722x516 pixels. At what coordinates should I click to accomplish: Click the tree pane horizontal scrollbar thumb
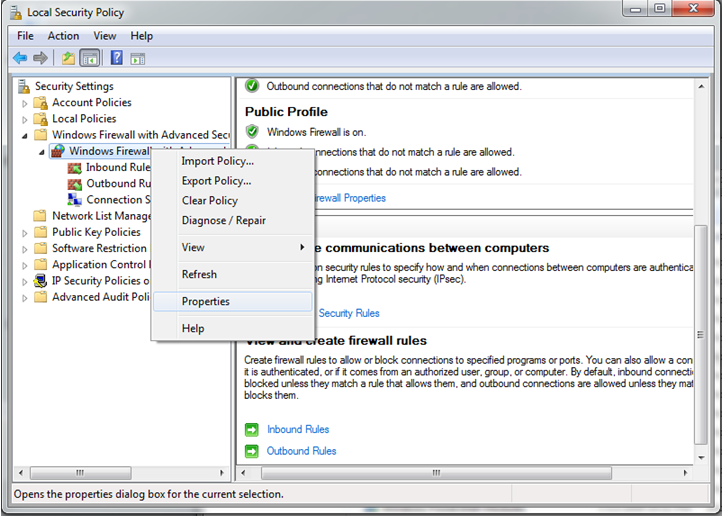coord(81,473)
